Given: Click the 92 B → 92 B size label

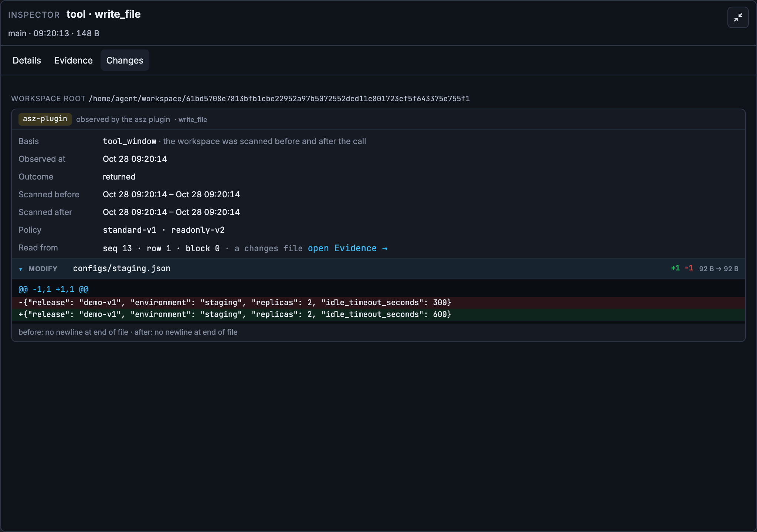Looking at the screenshot, I should click(x=719, y=269).
